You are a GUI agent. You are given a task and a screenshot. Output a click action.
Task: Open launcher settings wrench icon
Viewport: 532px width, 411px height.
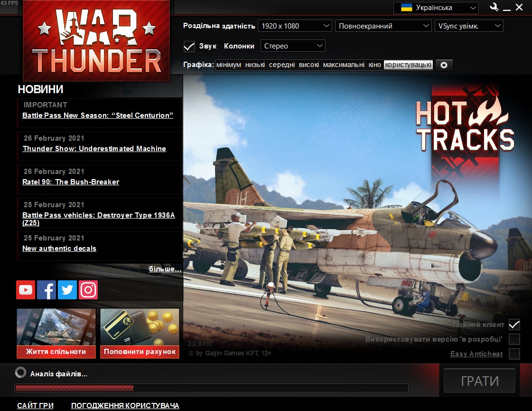point(494,7)
